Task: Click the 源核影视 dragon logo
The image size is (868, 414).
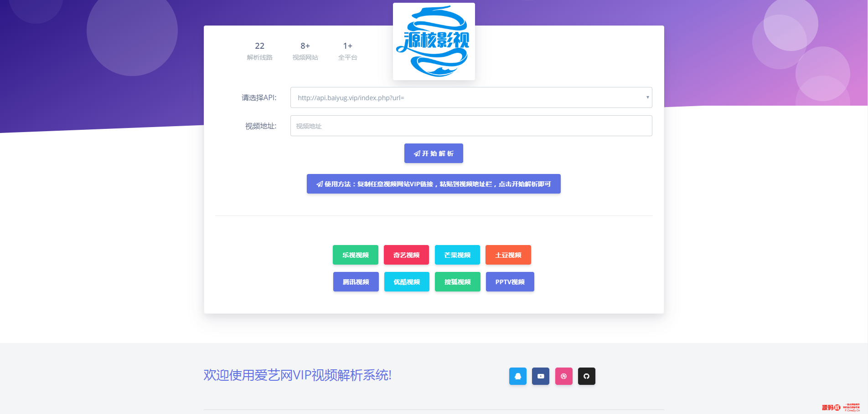Action: [434, 41]
